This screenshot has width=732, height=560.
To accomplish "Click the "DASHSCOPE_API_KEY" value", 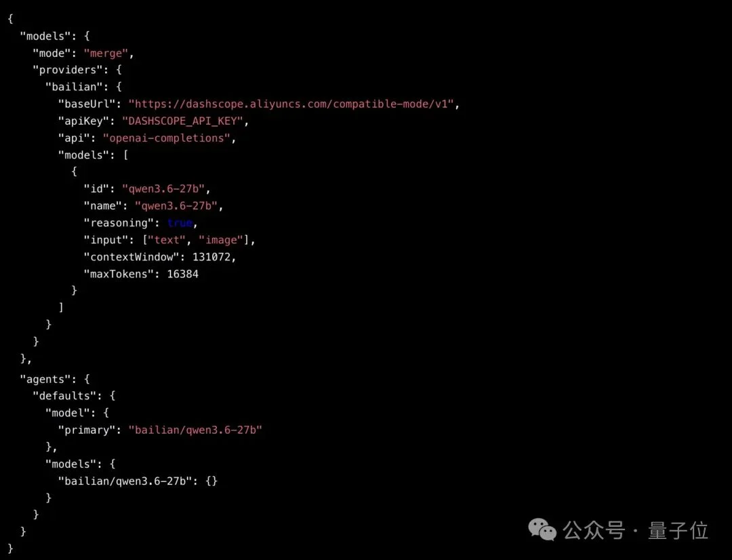I will coord(182,121).
